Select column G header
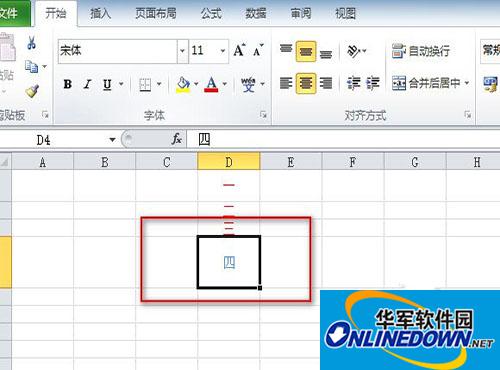The height and width of the screenshot is (370, 500). pos(415,162)
